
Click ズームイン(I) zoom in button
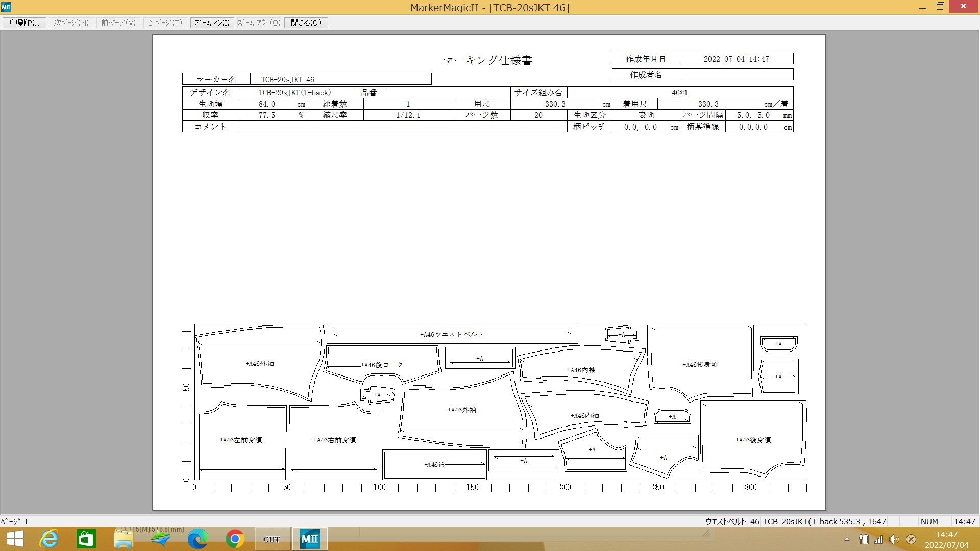point(212,22)
